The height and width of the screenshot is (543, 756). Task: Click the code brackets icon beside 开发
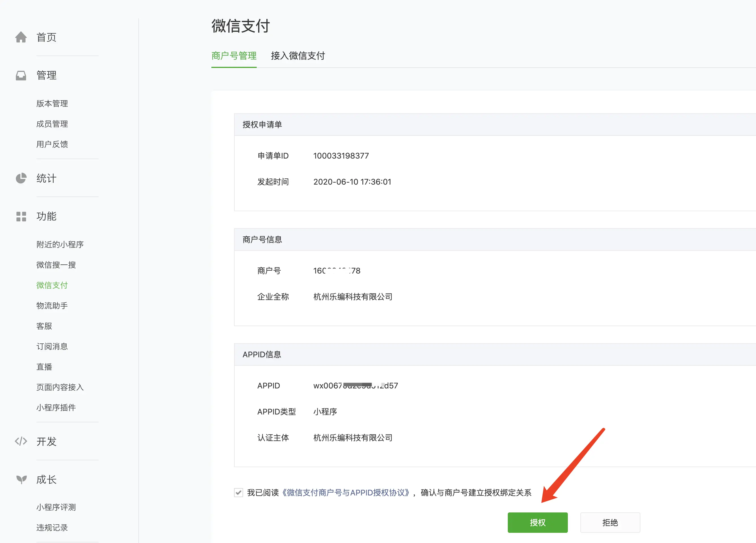pyautogui.click(x=21, y=441)
